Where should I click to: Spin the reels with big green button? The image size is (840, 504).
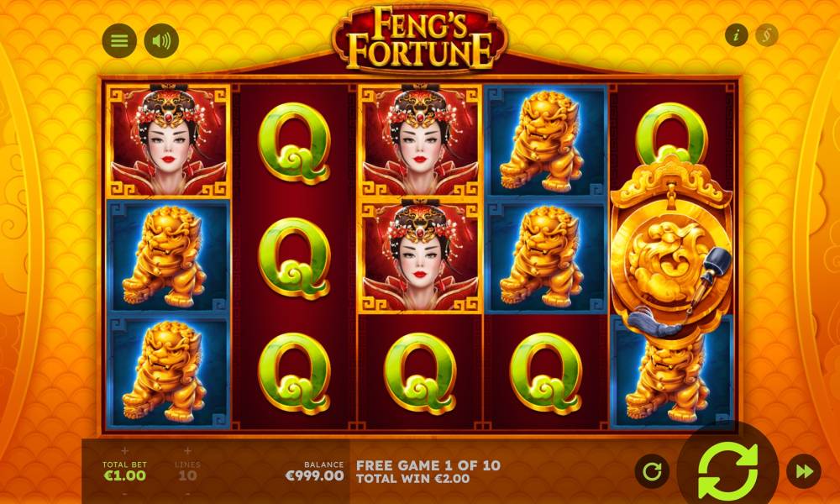(x=727, y=471)
